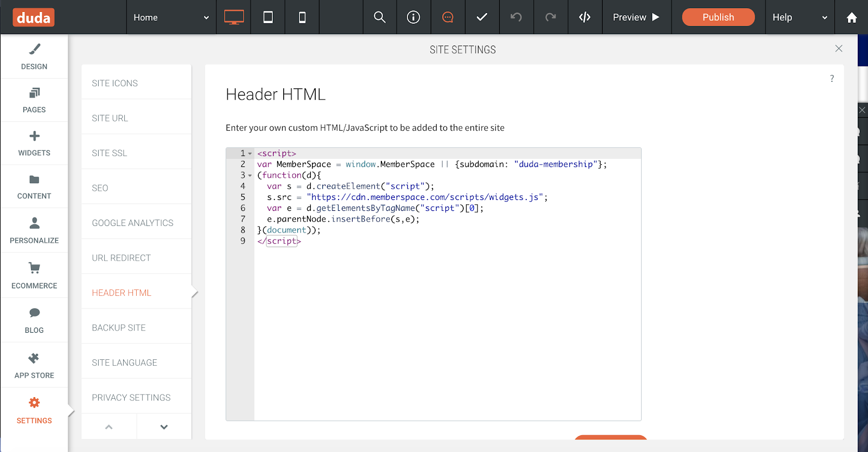Open the site info icon
Image resolution: width=868 pixels, height=452 pixels.
coord(413,17)
